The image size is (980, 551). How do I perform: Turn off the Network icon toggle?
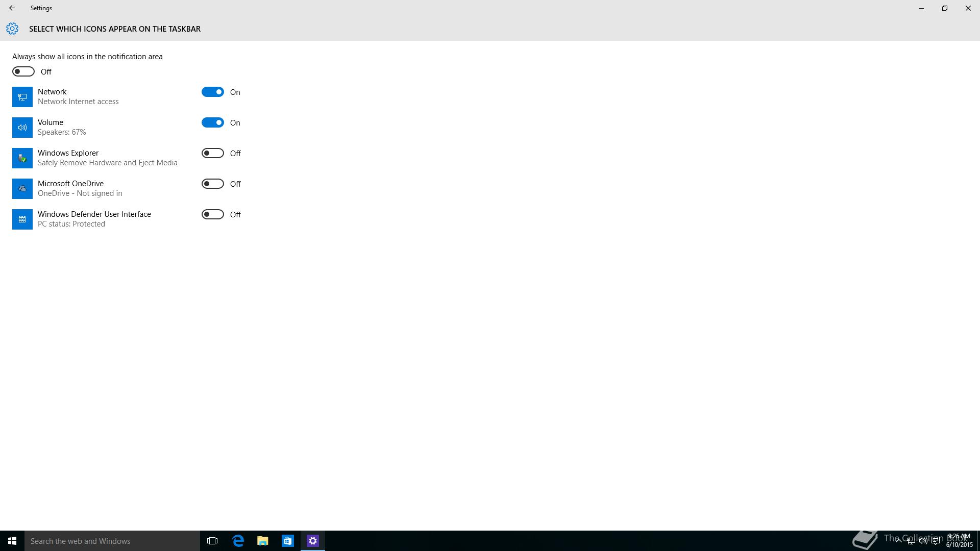213,92
